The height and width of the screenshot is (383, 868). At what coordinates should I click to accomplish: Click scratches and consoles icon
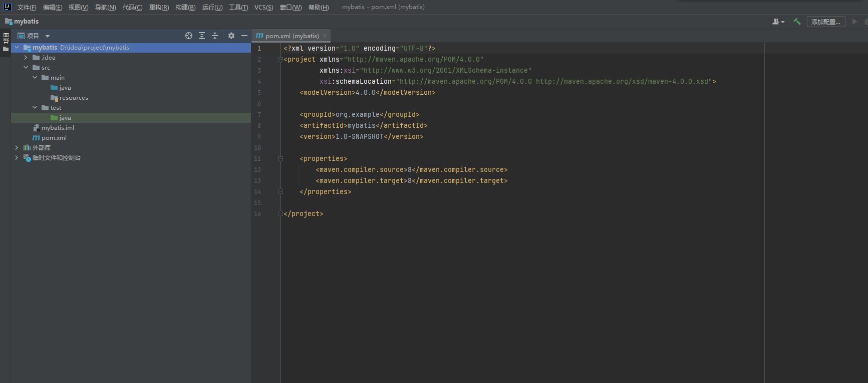point(27,158)
